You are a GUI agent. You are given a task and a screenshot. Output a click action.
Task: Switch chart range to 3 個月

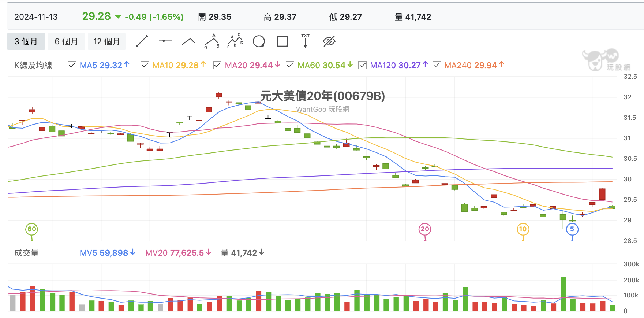[26, 41]
